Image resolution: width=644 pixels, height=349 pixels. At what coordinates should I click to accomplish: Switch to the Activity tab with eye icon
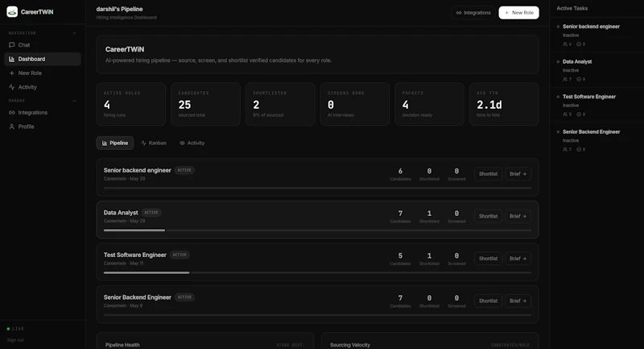pyautogui.click(x=192, y=143)
